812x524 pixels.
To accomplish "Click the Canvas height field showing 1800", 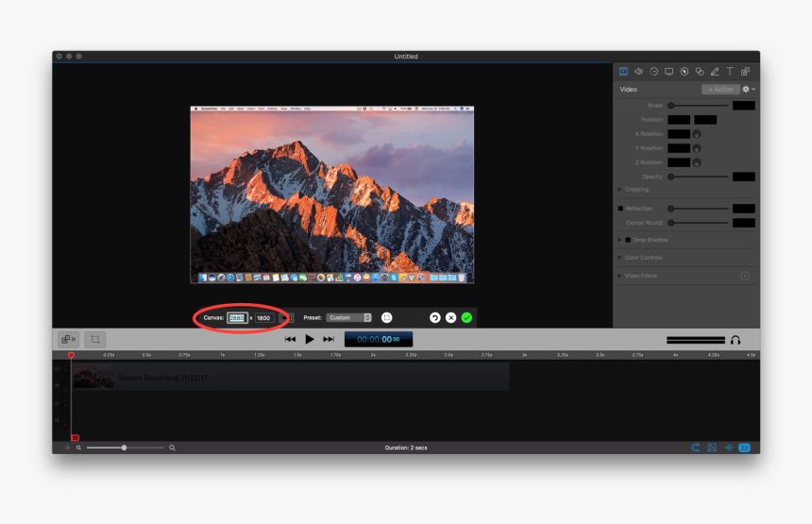I will pyautogui.click(x=263, y=318).
